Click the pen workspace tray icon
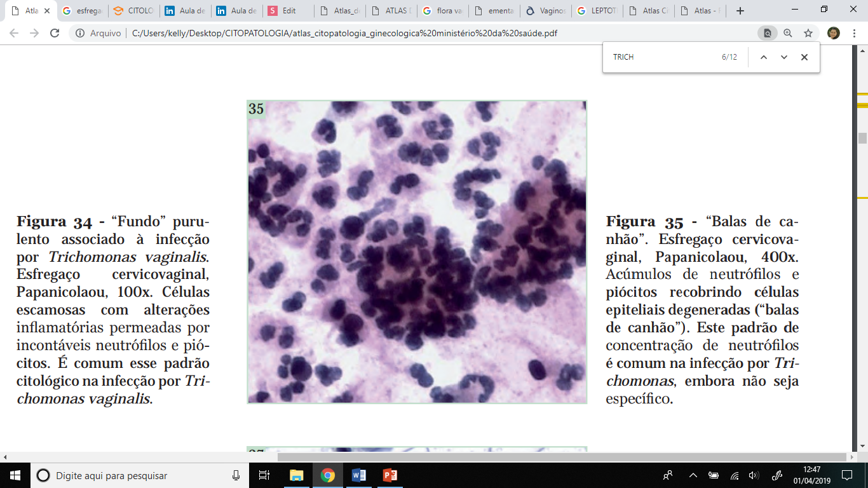 point(776,475)
